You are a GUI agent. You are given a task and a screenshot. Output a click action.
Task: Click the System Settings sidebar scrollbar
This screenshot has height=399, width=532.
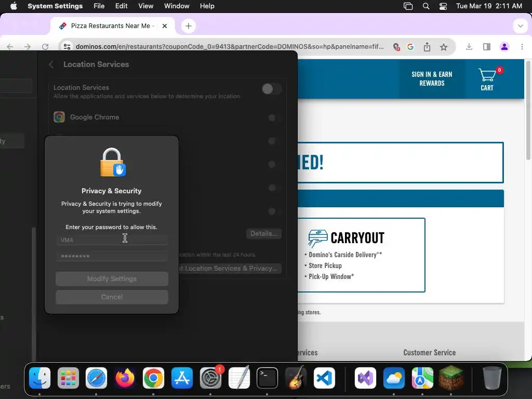point(34,294)
